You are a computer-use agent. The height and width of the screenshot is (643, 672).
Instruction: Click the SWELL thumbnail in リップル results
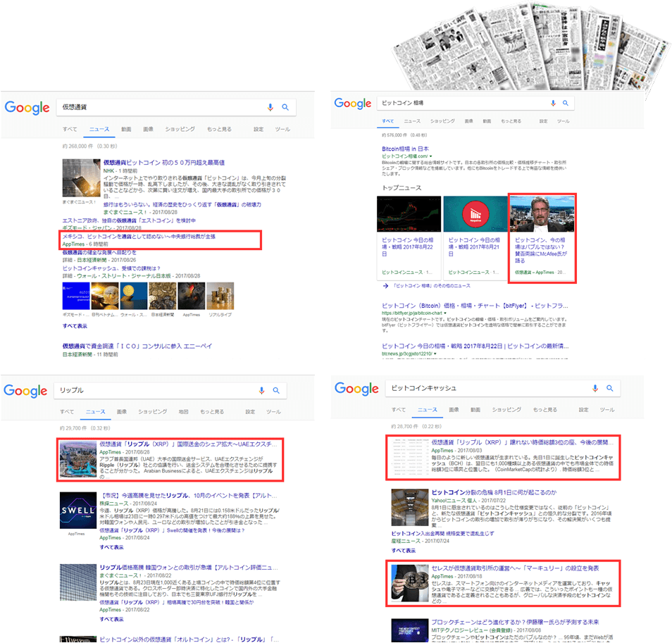coord(78,511)
